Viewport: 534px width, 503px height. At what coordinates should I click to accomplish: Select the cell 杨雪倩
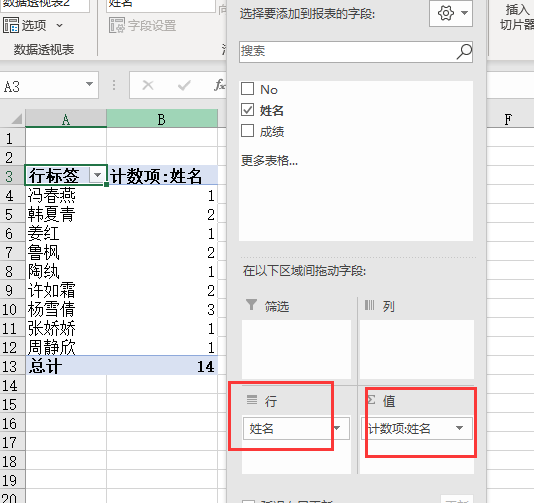tap(66, 310)
